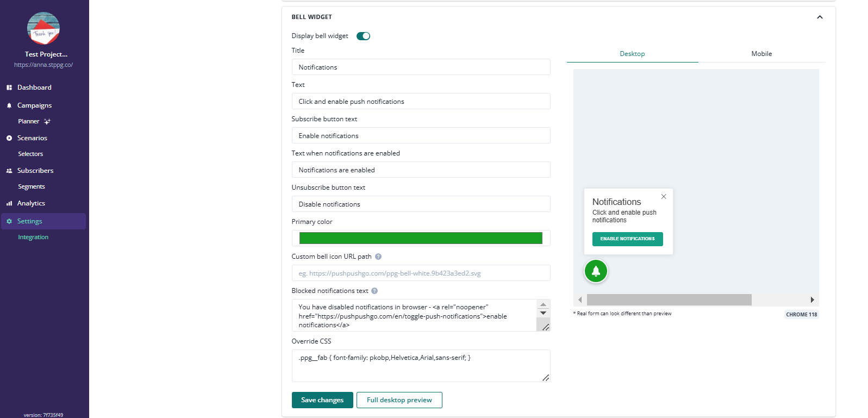The image size is (868, 418).
Task: Switch to the Mobile preview tab
Action: (761, 54)
